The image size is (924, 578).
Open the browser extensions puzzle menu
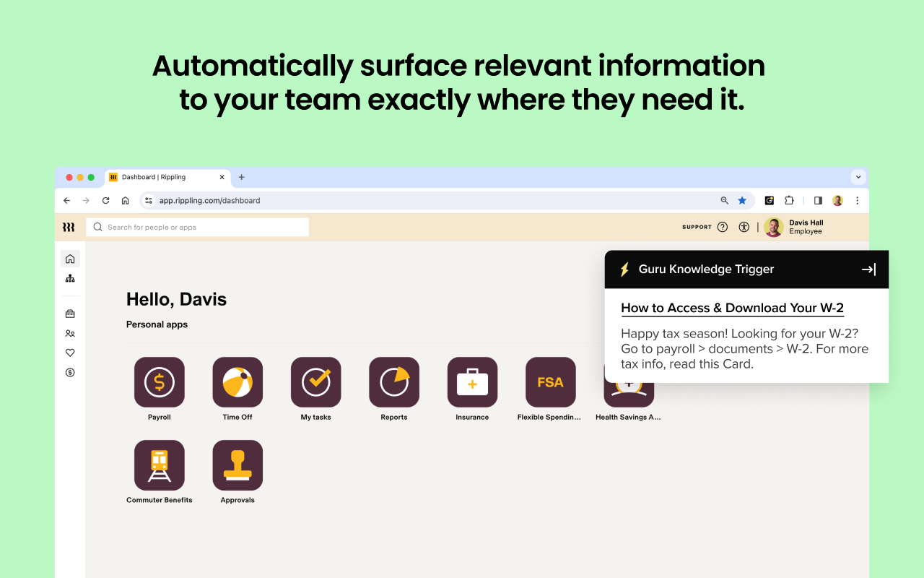click(789, 200)
